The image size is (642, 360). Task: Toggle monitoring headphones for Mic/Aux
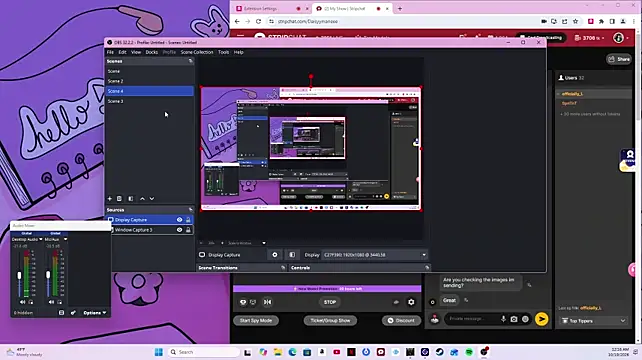coord(59,302)
